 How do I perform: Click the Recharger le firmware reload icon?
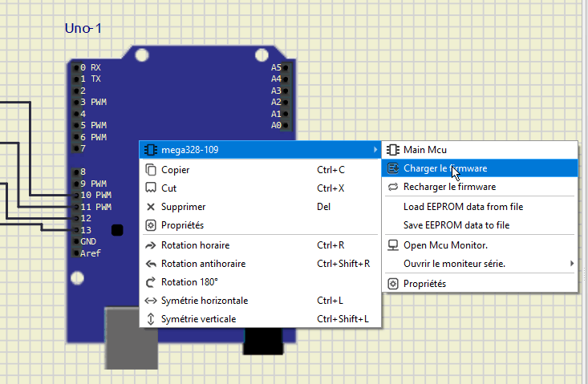393,187
